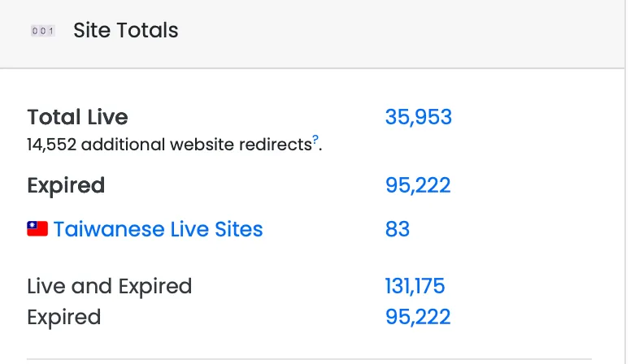Click the 95,222 beside bold Expired heading
This screenshot has height=364, width=639.
(418, 186)
